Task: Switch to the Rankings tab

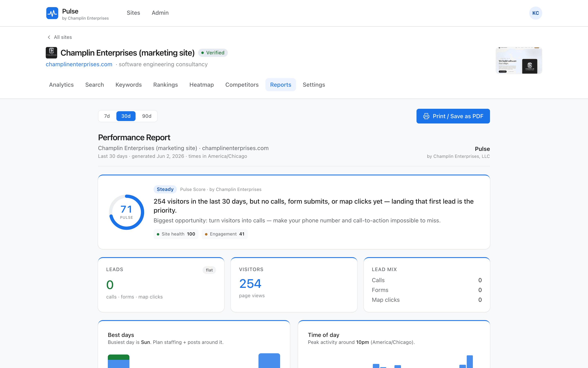Action: coord(165,85)
